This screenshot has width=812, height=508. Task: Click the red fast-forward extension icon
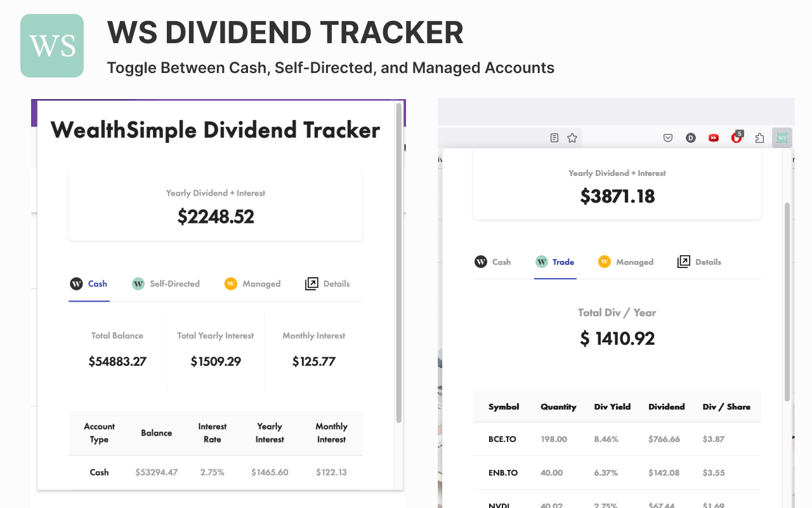click(714, 138)
